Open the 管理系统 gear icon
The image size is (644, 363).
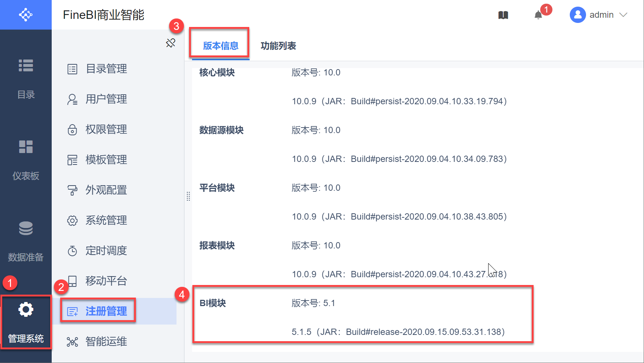pyautogui.click(x=26, y=309)
